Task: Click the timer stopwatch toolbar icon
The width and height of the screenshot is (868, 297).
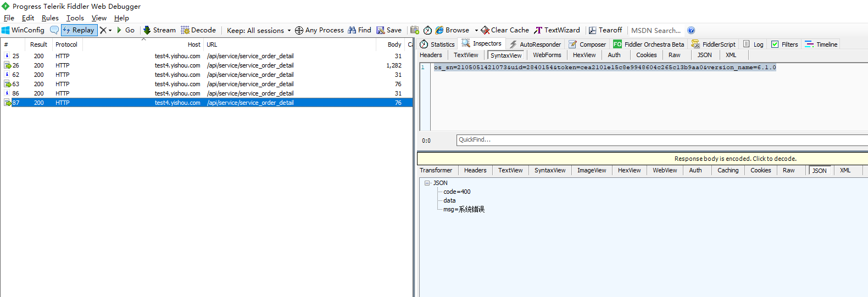Action: click(427, 30)
